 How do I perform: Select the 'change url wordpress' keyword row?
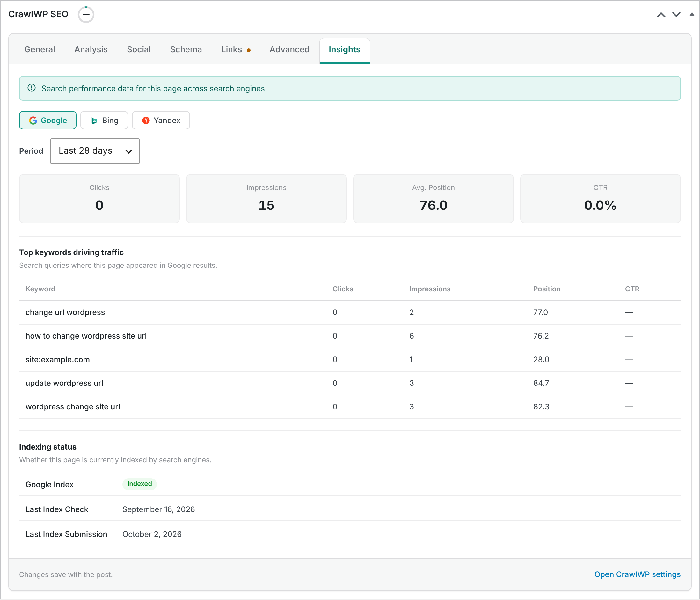coord(350,312)
